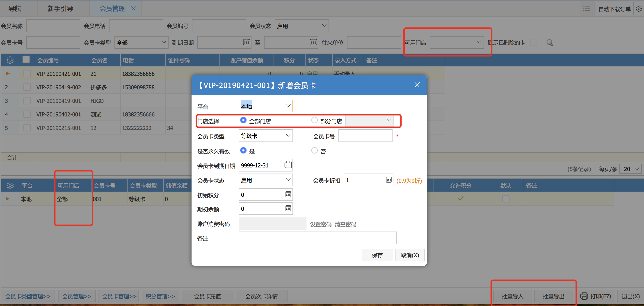Screen dimensions: 644x306
Task: Switch to 会员管理 tab
Action: pyautogui.click(x=112, y=9)
